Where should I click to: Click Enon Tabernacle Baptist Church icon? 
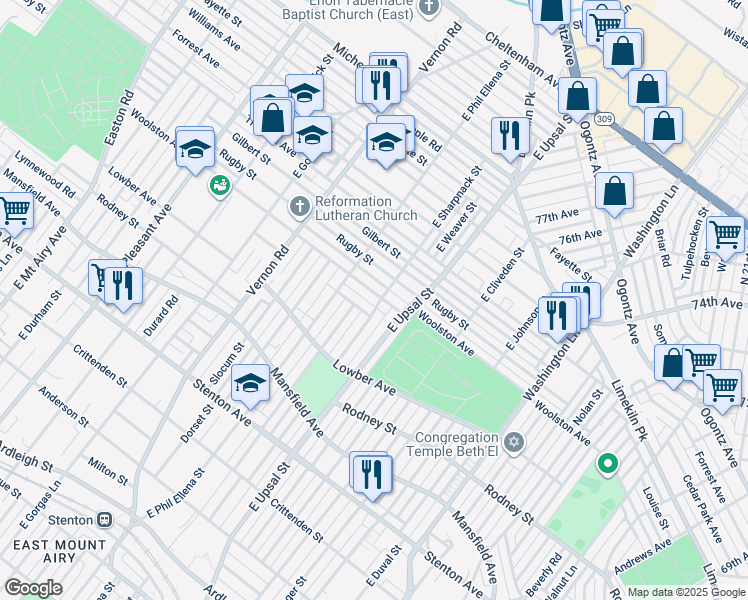[x=429, y=8]
